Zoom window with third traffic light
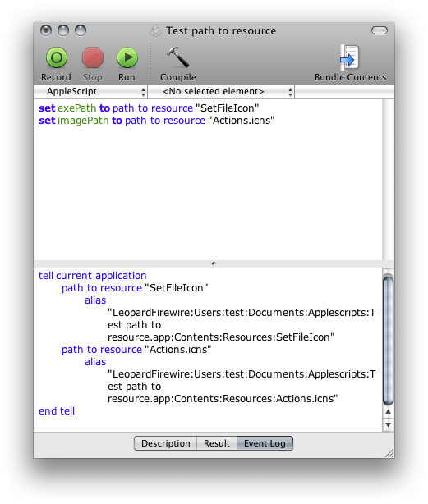 point(81,30)
